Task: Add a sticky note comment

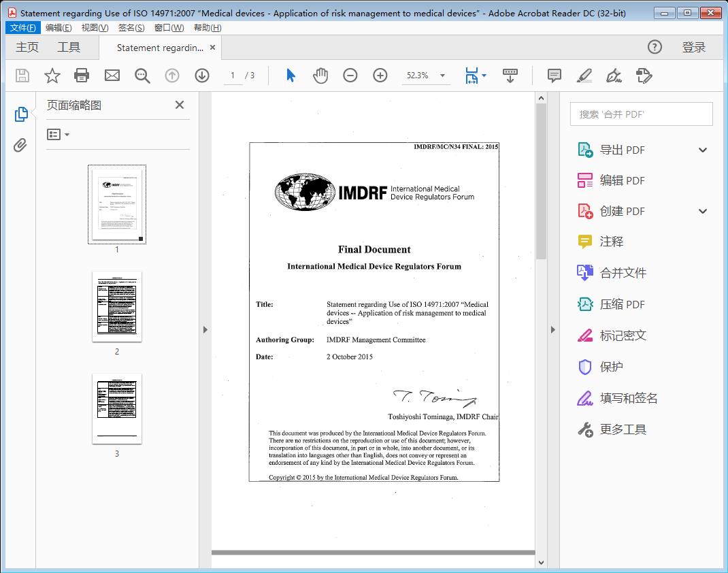Action: coord(554,76)
